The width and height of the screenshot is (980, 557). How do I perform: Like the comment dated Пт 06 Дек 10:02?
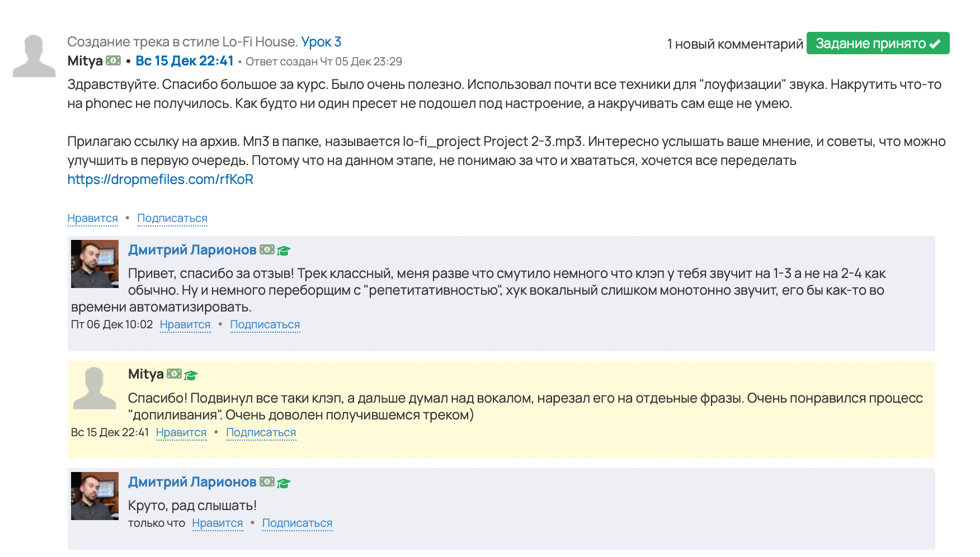click(185, 324)
